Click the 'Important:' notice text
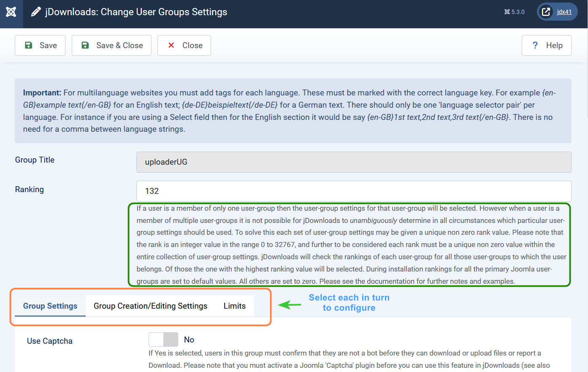The image size is (588, 372). pos(42,93)
